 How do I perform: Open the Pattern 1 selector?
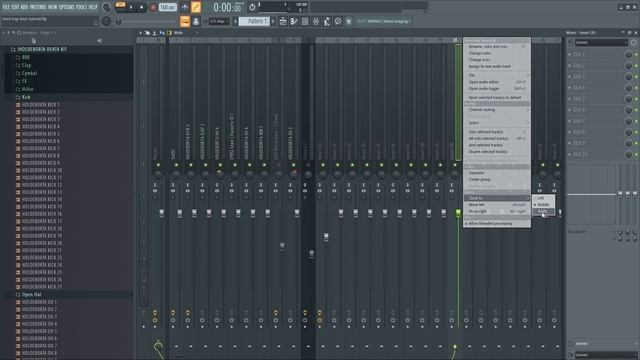pos(254,21)
